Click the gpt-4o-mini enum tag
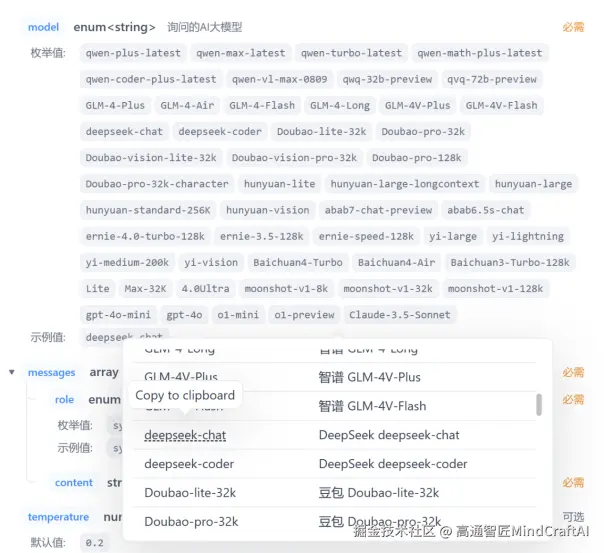 (x=118, y=315)
